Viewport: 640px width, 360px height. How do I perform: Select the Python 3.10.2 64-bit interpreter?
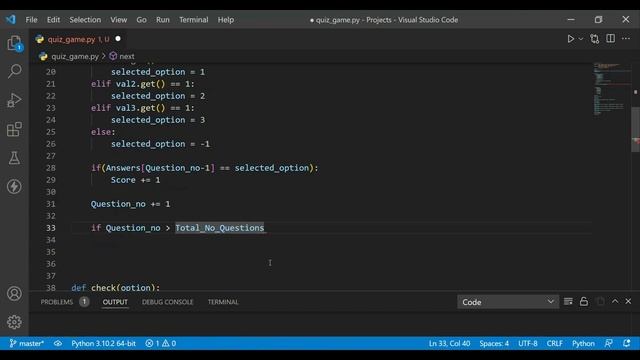pos(103,343)
